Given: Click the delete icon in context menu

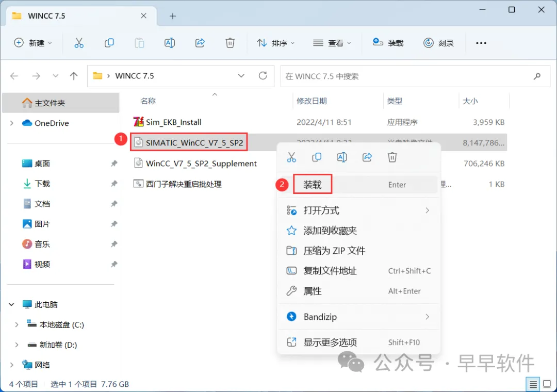Looking at the screenshot, I should pyautogui.click(x=392, y=157).
